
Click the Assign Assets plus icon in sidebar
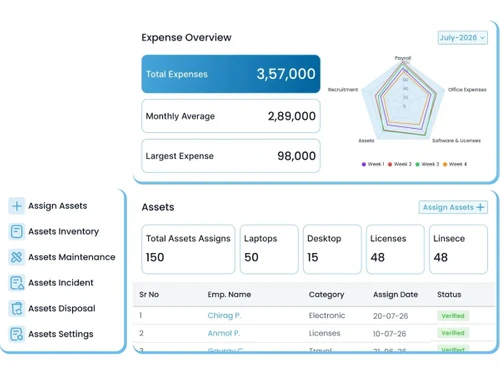coord(16,206)
